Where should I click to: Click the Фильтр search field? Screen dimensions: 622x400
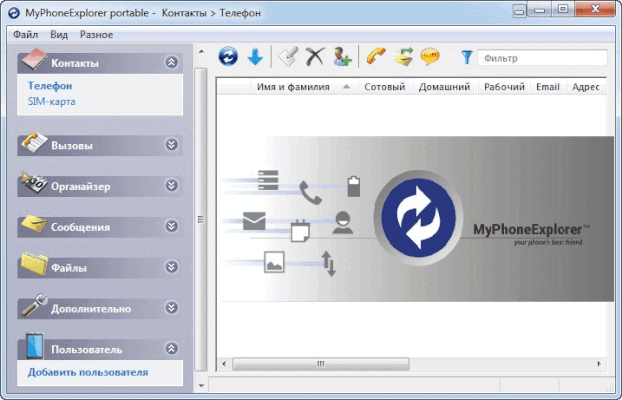coord(542,58)
